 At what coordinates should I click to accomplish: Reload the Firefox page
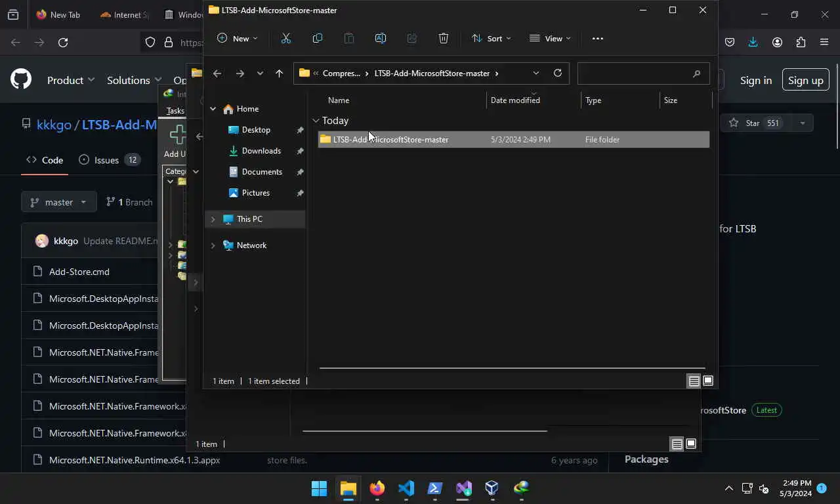point(63,42)
